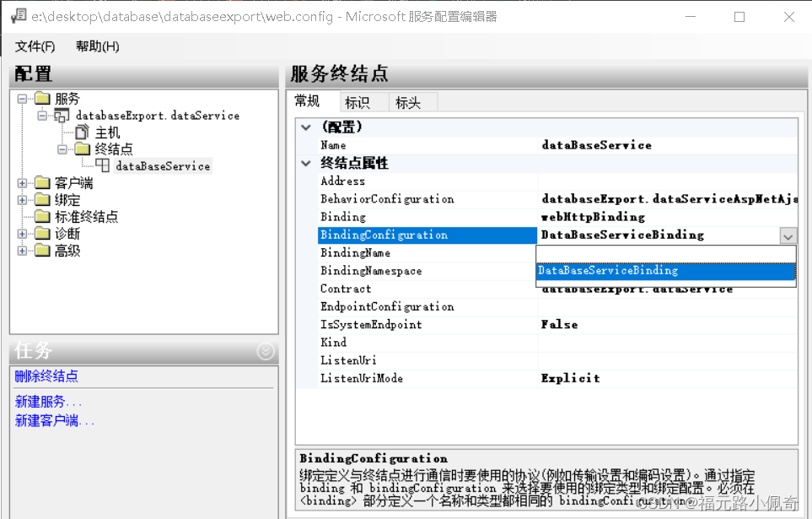This screenshot has width=812, height=519.
Task: Maximize the configuration editor window
Action: 739,17
